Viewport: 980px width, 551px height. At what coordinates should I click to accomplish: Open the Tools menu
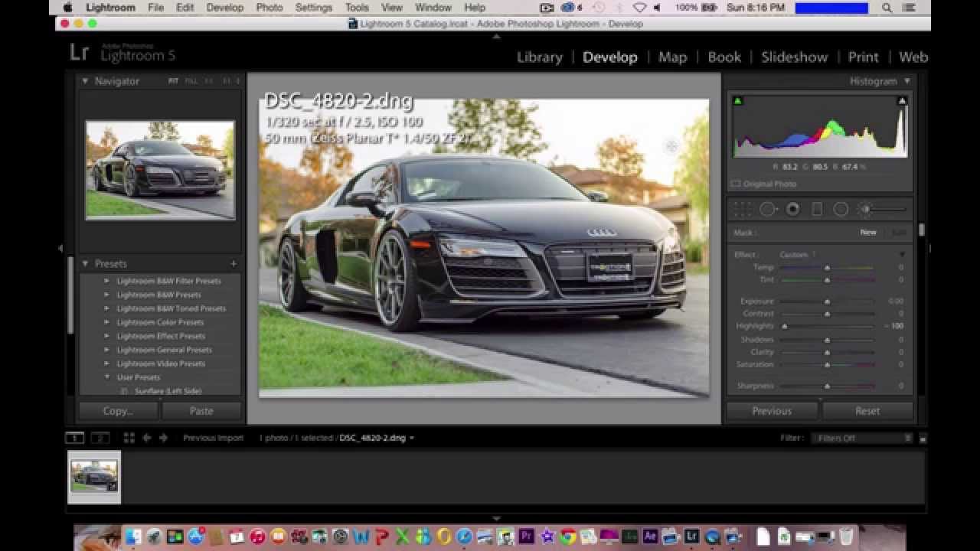point(357,8)
